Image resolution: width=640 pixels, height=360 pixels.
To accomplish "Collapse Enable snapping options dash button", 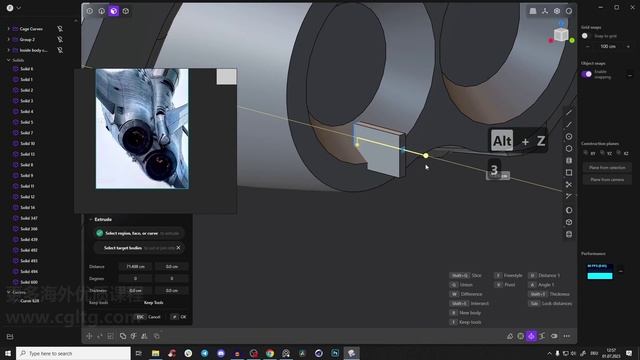I will 630,75.
